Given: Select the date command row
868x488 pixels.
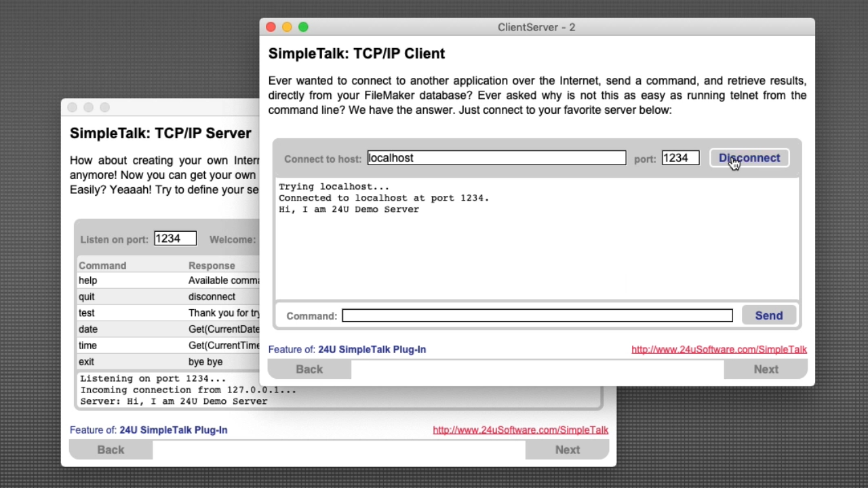Looking at the screenshot, I should coord(136,329).
